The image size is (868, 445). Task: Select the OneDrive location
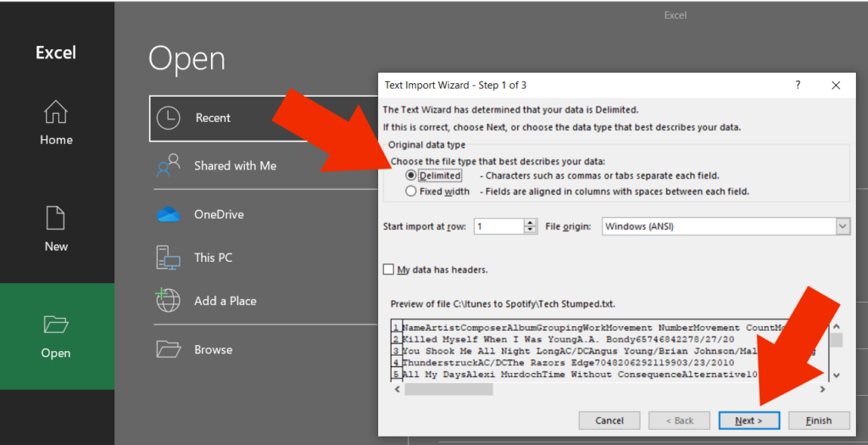pyautogui.click(x=219, y=214)
